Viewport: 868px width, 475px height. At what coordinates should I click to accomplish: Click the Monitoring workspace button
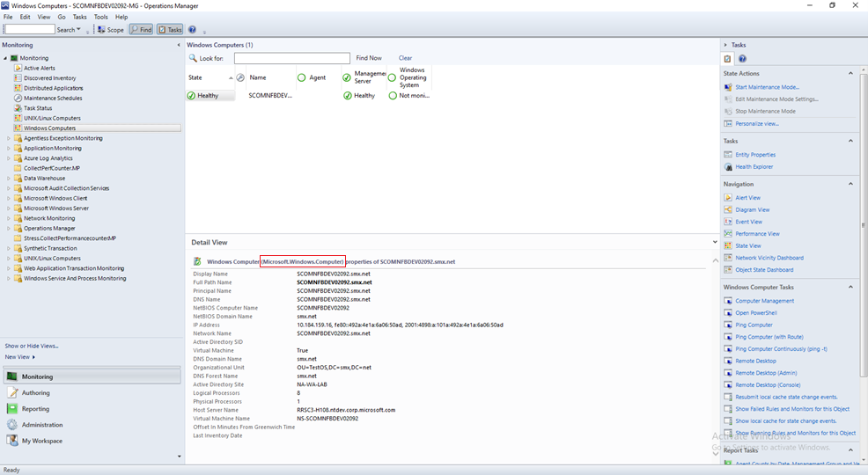coord(92,376)
